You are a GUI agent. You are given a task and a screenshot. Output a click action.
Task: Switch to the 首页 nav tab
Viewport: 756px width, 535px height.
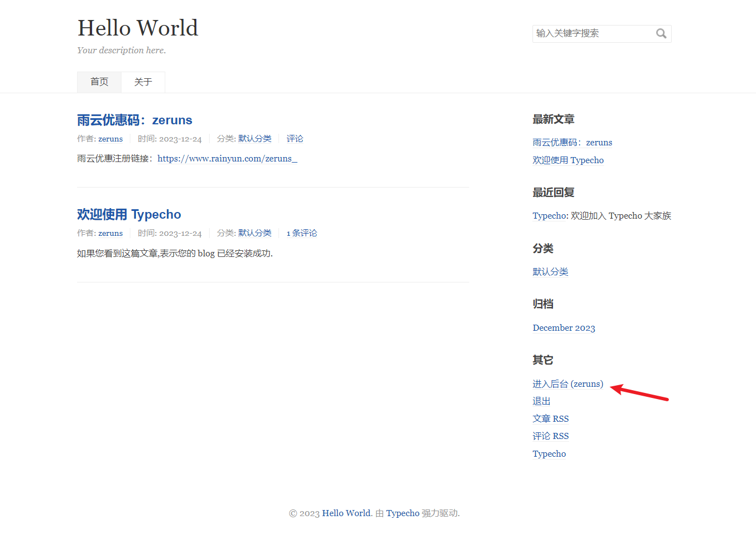pos(99,82)
